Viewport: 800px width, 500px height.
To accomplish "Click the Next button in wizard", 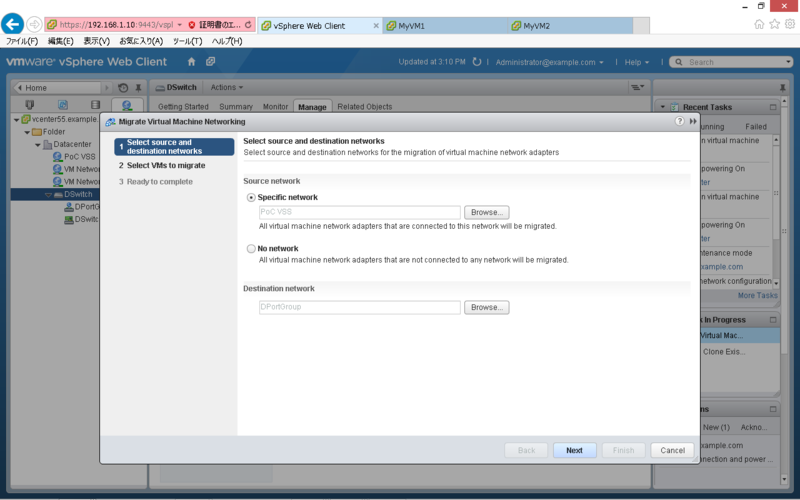I will (574, 450).
